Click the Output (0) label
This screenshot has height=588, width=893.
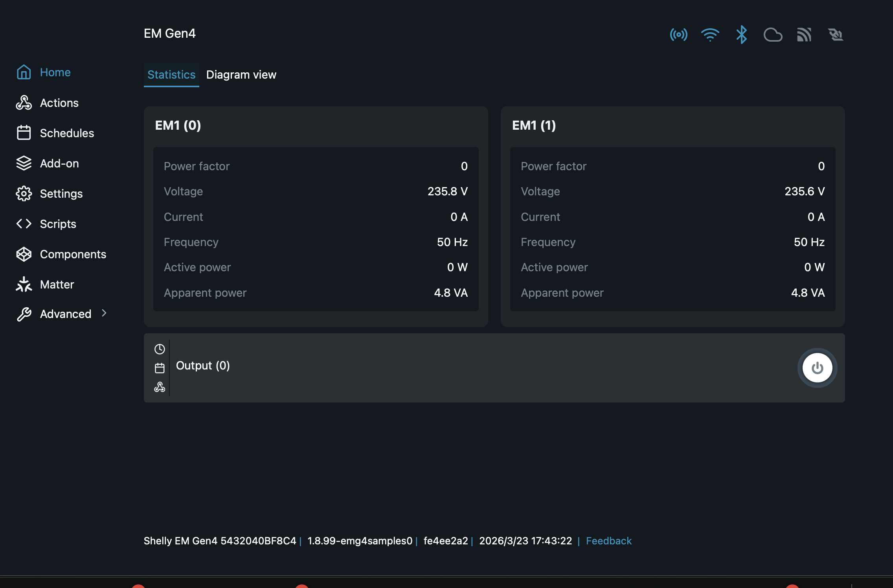(203, 366)
